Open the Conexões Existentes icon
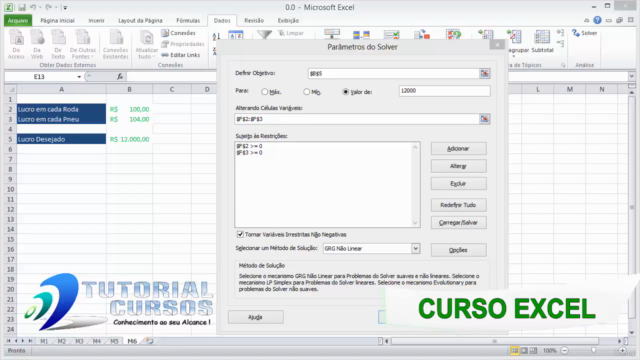This screenshot has height=360, width=640. coord(116,44)
